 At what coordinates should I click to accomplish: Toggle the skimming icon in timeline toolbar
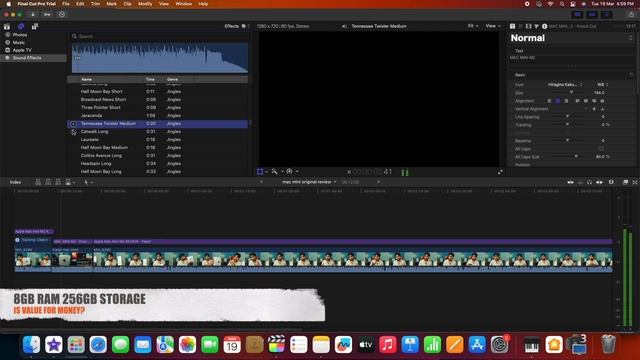pos(570,182)
